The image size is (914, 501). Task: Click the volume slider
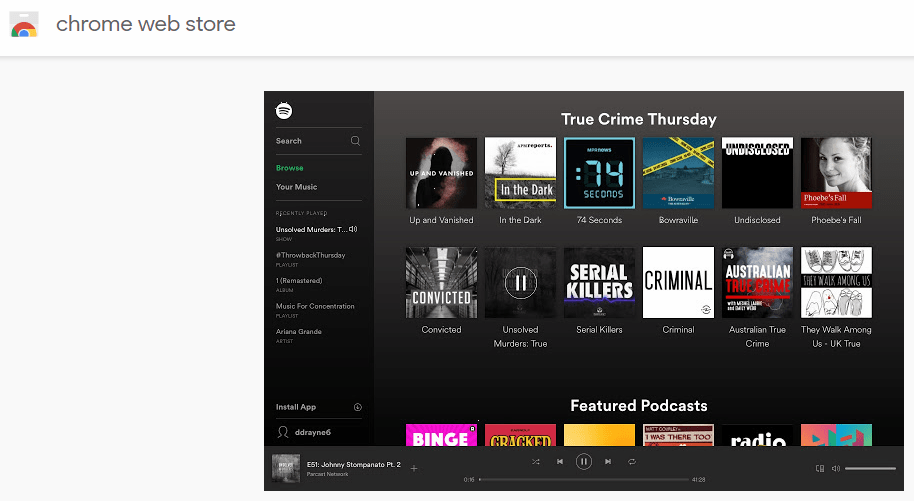[870, 468]
